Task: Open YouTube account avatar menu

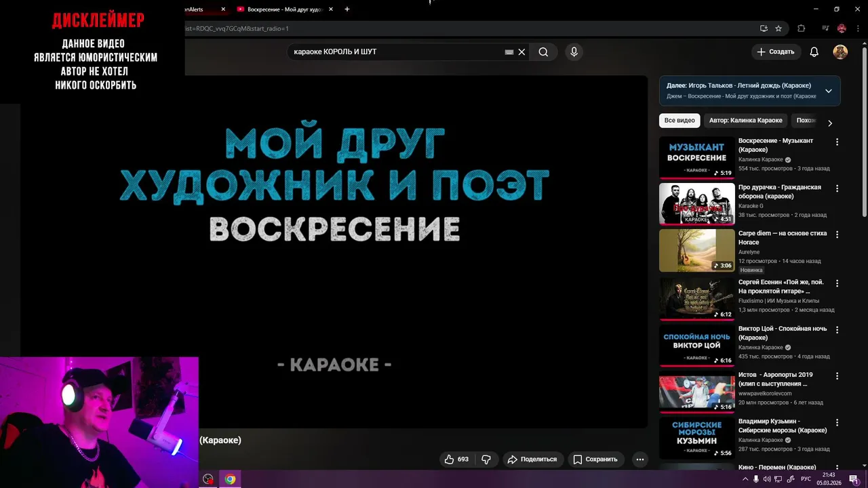Action: [840, 52]
